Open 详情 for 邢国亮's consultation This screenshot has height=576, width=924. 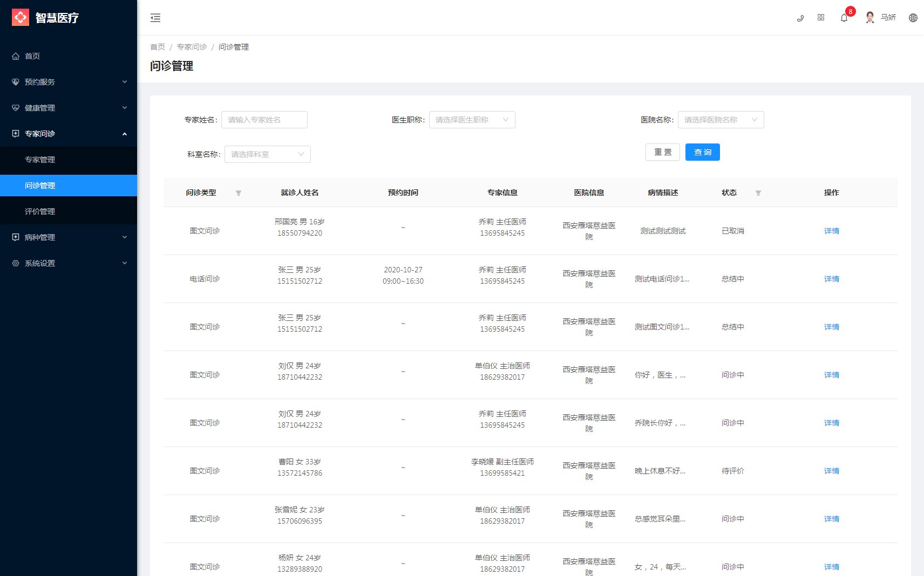pyautogui.click(x=832, y=231)
